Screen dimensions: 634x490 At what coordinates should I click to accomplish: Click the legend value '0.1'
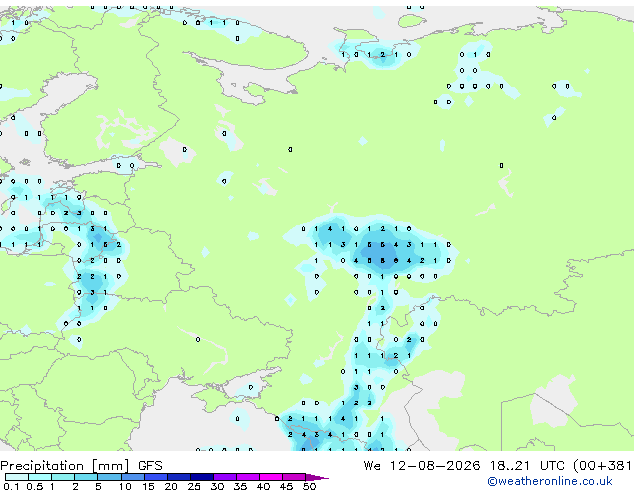point(11,486)
